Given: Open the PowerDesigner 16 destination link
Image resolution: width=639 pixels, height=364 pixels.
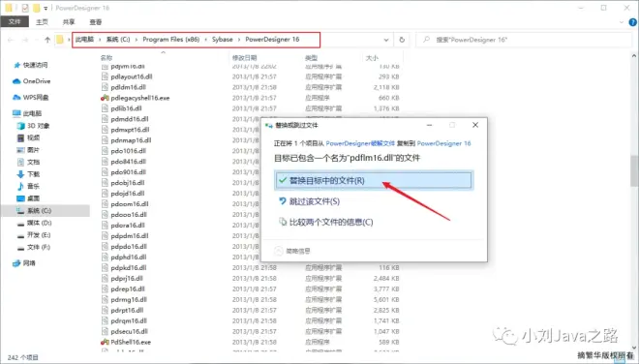Looking at the screenshot, I should coord(443,143).
